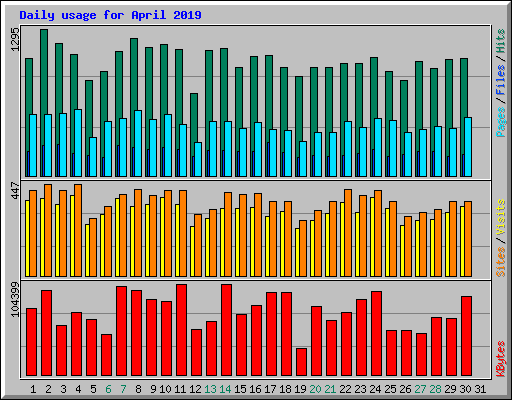Select the red KBytes bar for day 30

tap(466, 336)
